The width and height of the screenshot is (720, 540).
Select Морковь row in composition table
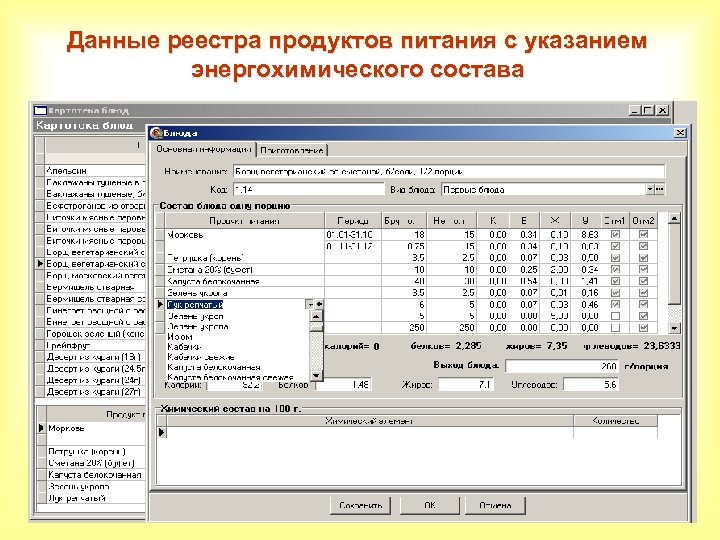[x=244, y=235]
